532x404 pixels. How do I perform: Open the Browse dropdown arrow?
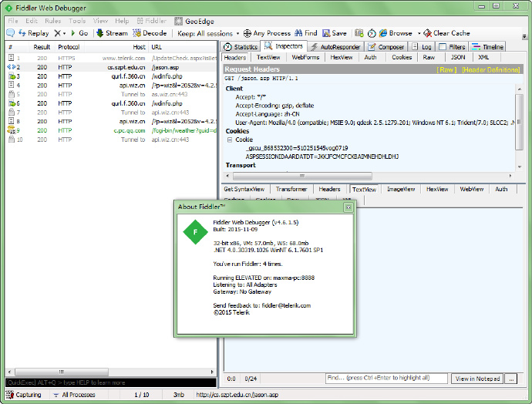click(x=419, y=33)
